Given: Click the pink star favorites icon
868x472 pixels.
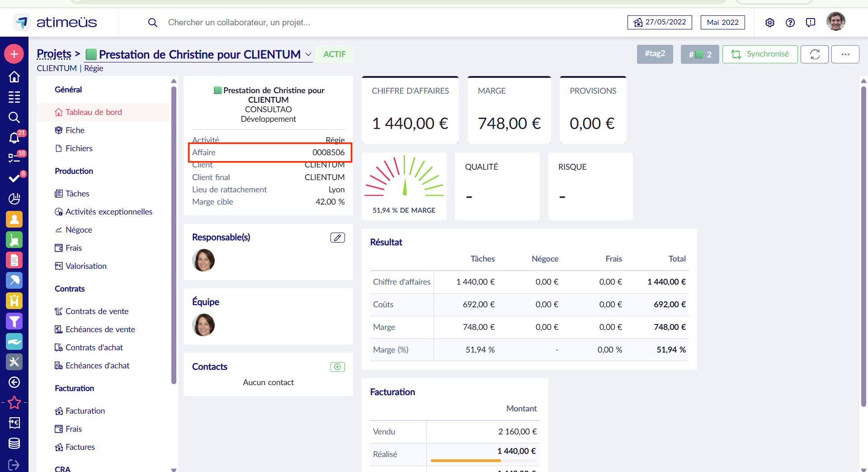Looking at the screenshot, I should point(14,402).
